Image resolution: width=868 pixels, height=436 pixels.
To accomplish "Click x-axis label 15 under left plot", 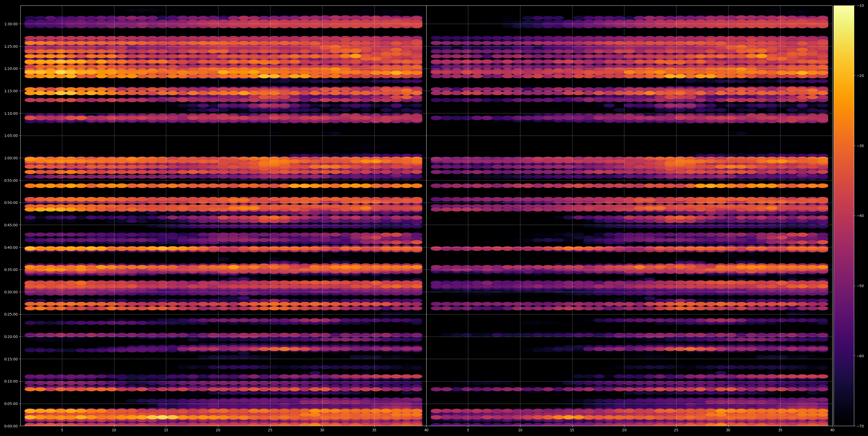I will click(x=166, y=430).
